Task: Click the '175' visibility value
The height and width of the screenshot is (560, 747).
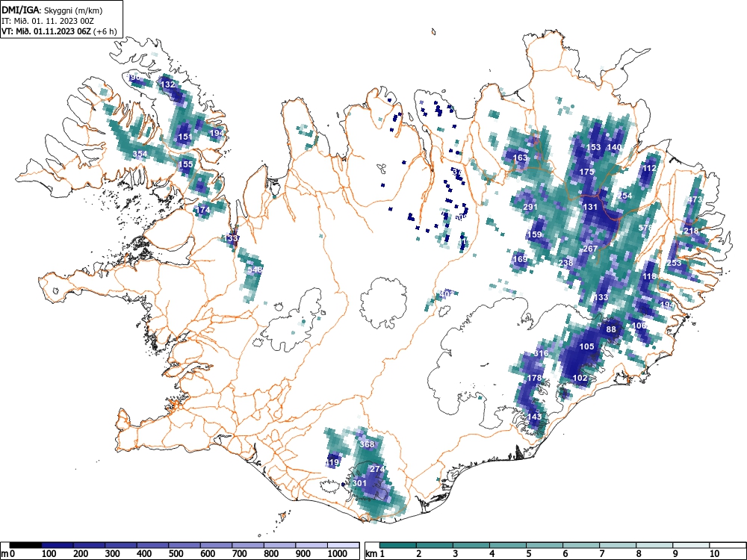Action: pos(587,172)
